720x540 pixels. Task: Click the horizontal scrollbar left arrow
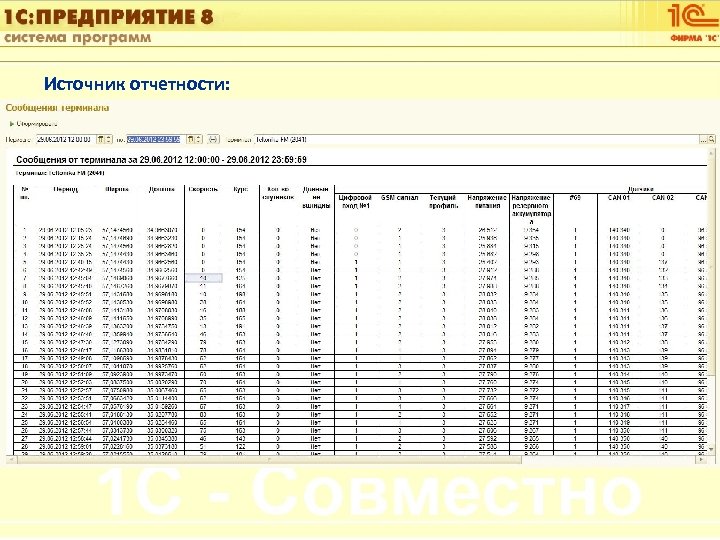[x=11, y=459]
